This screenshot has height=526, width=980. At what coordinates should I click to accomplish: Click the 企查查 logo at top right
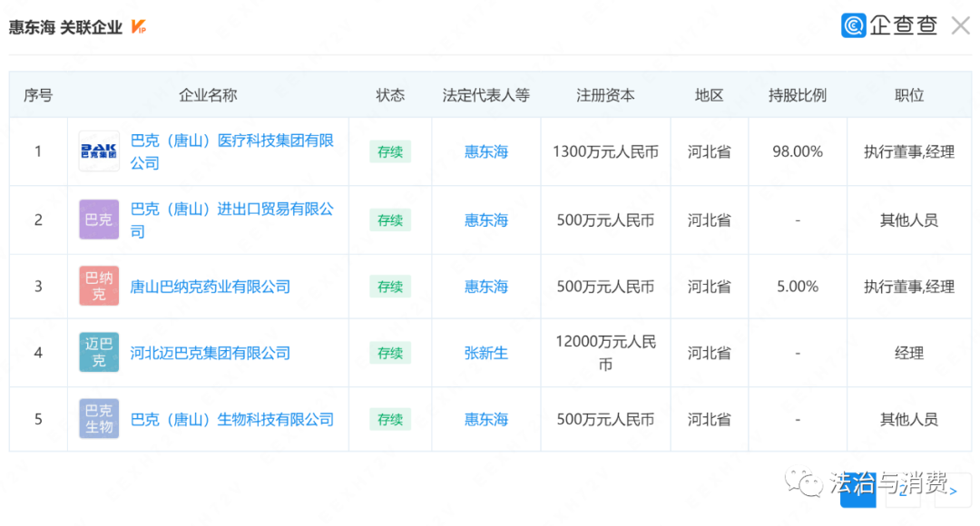pyautogui.click(x=889, y=25)
